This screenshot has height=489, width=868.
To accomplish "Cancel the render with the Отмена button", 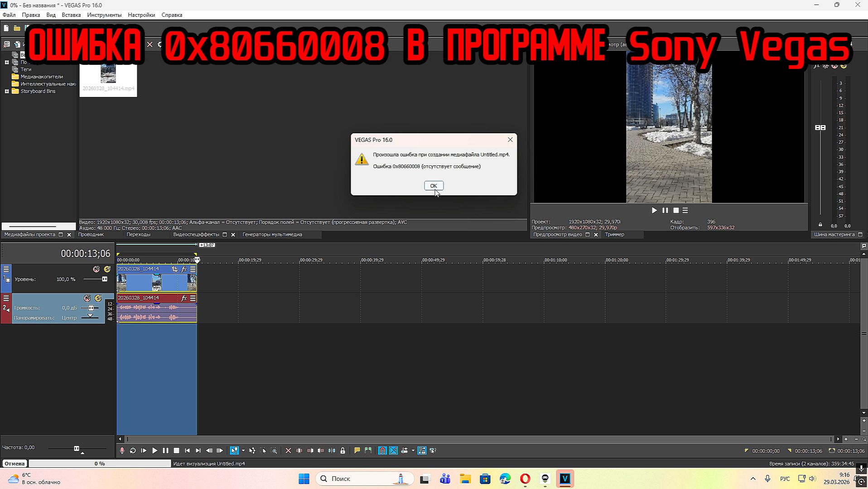I will 14,464.
